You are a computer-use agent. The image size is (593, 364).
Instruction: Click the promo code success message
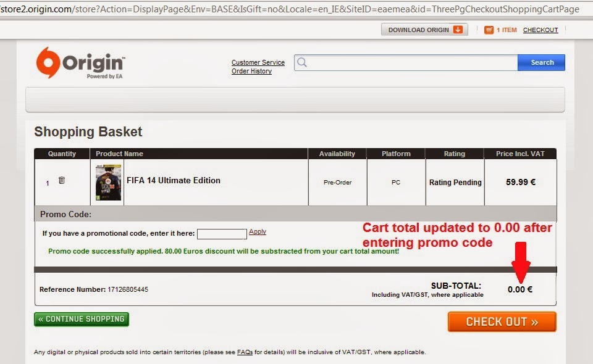[224, 251]
